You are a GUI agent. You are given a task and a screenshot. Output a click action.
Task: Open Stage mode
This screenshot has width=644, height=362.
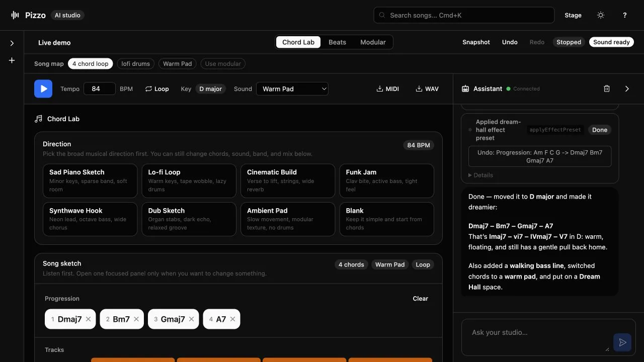click(573, 15)
